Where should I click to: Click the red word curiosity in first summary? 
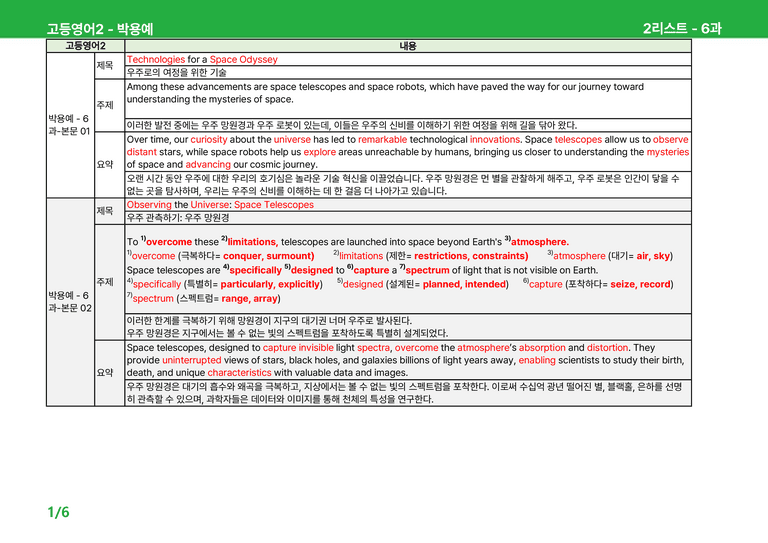209,140
